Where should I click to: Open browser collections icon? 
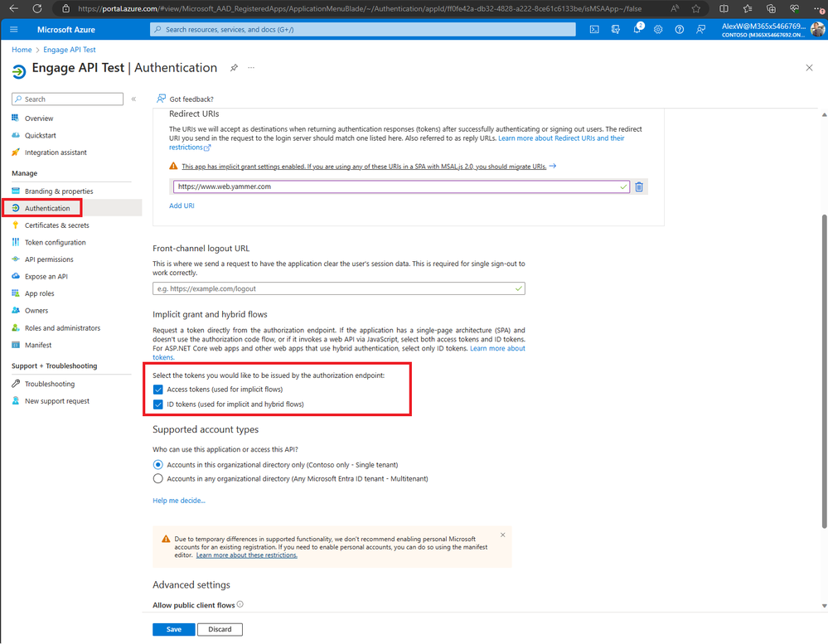(x=771, y=8)
